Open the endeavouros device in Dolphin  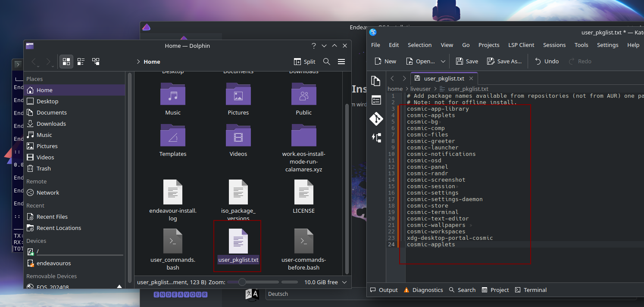(x=75, y=263)
